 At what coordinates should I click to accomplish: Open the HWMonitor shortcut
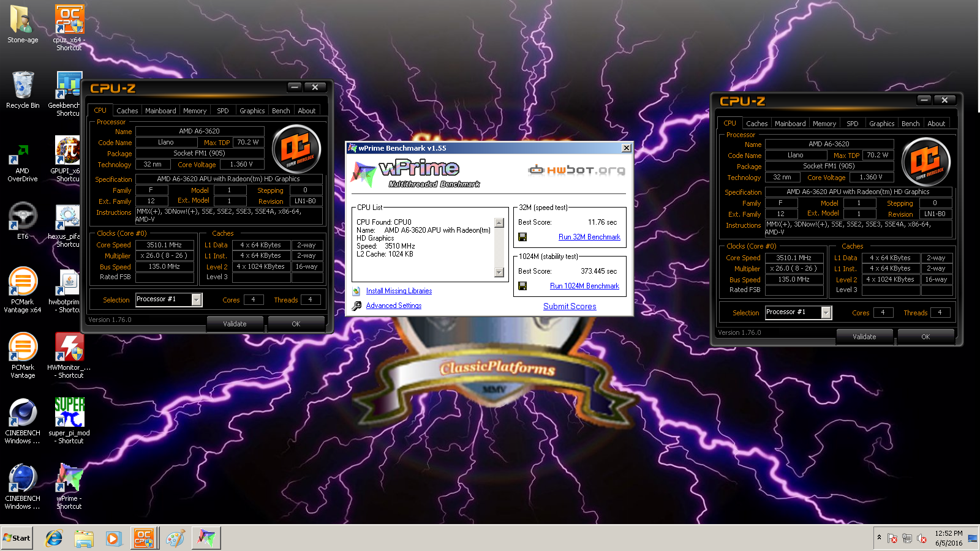pyautogui.click(x=69, y=355)
